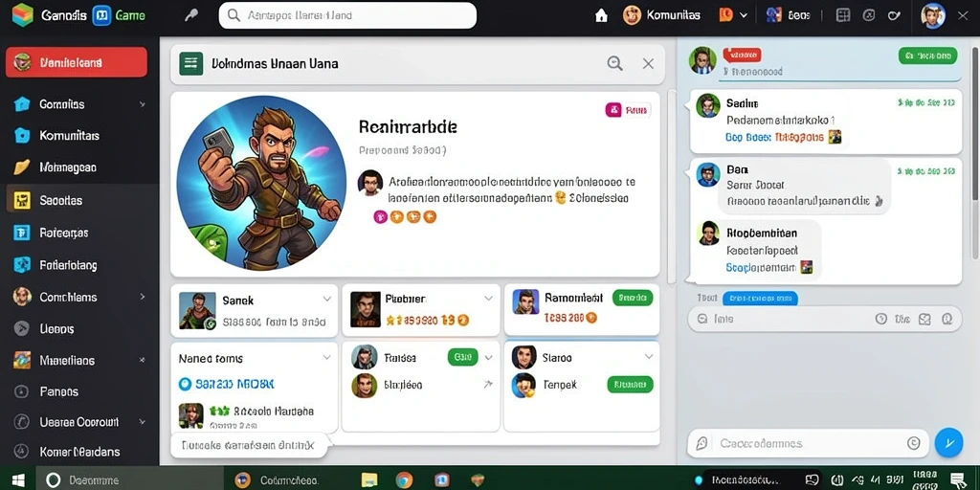Click the Cortana search box in taskbar
This screenshot has height=490, width=980.
(129, 479)
